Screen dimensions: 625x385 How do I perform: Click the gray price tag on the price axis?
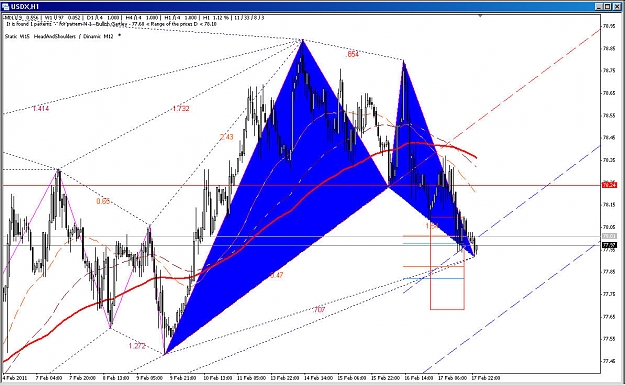(x=609, y=236)
